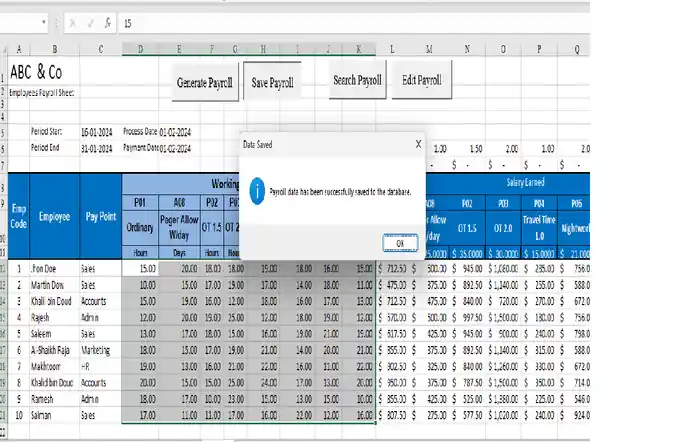
Task: Click the Period Start date 16-01-2024
Action: coord(96,132)
